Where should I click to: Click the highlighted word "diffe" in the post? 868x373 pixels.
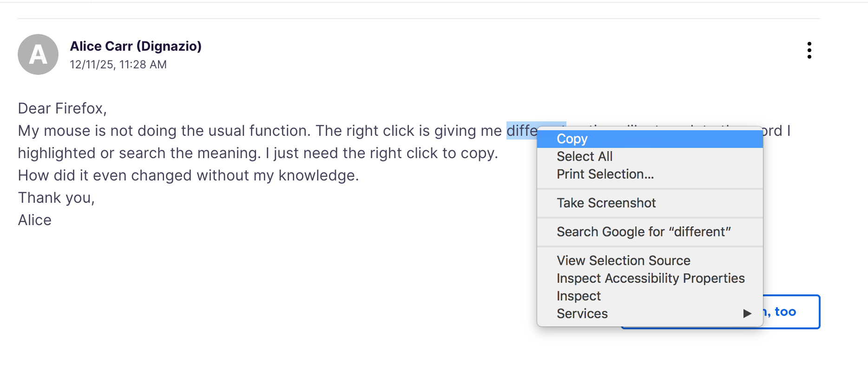tap(521, 131)
